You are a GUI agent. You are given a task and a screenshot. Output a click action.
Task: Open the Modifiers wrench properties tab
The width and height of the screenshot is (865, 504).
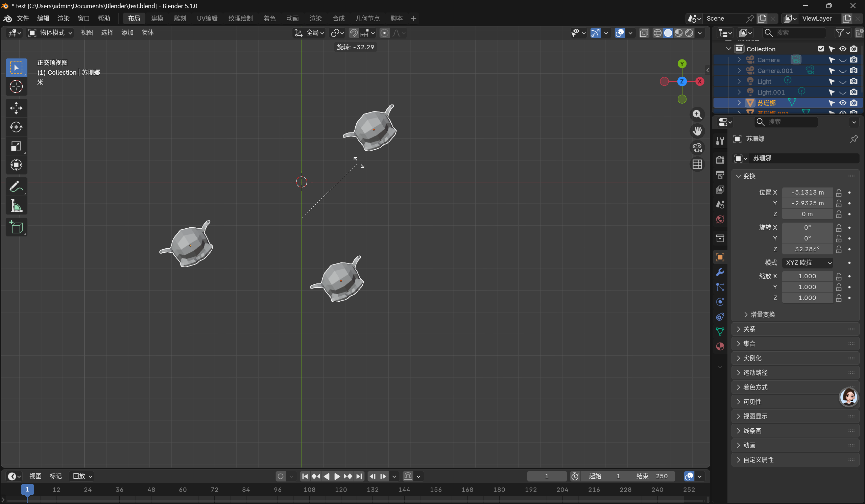[x=720, y=272]
